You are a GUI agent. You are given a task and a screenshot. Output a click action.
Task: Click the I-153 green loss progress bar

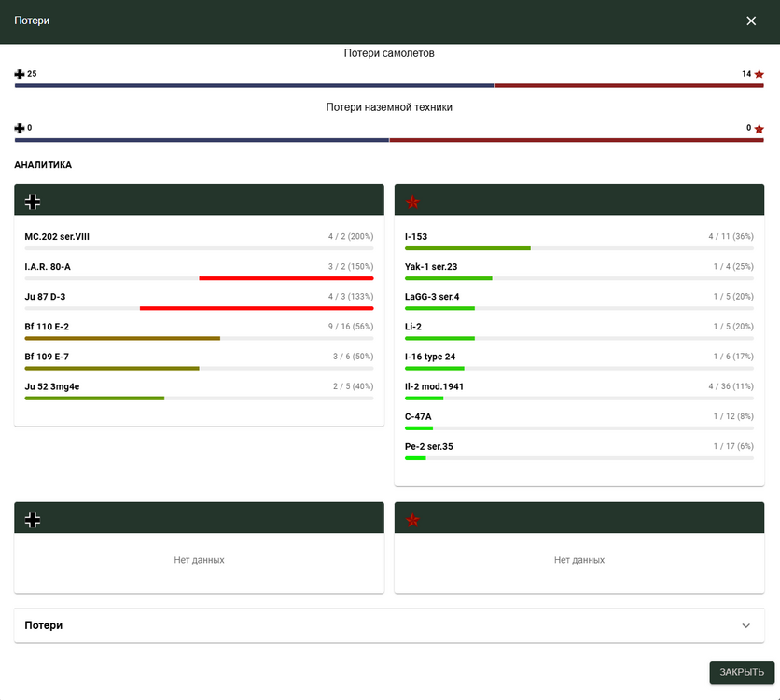[x=467, y=248]
